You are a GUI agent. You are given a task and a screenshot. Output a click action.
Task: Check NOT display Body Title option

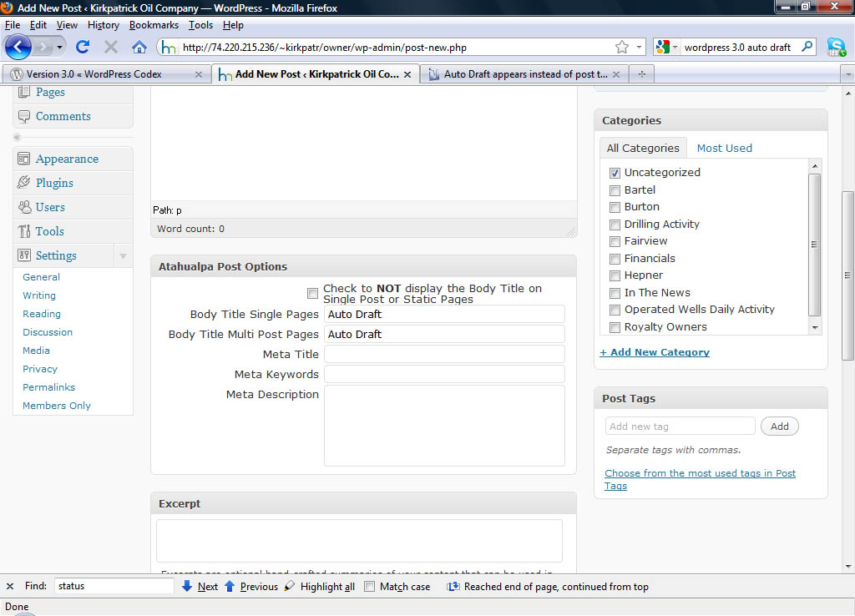pos(312,294)
